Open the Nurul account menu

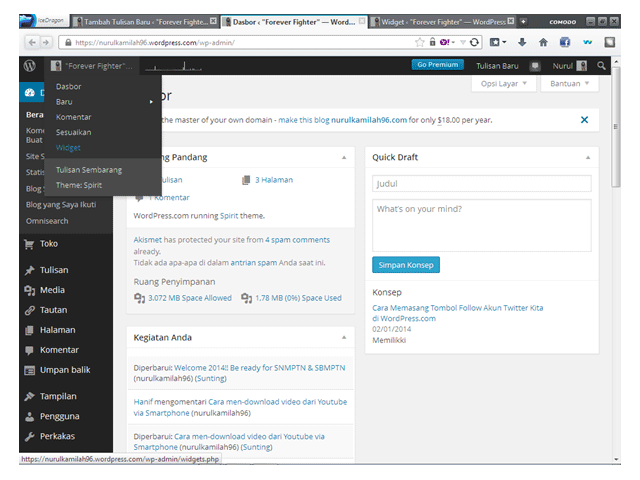coord(569,66)
